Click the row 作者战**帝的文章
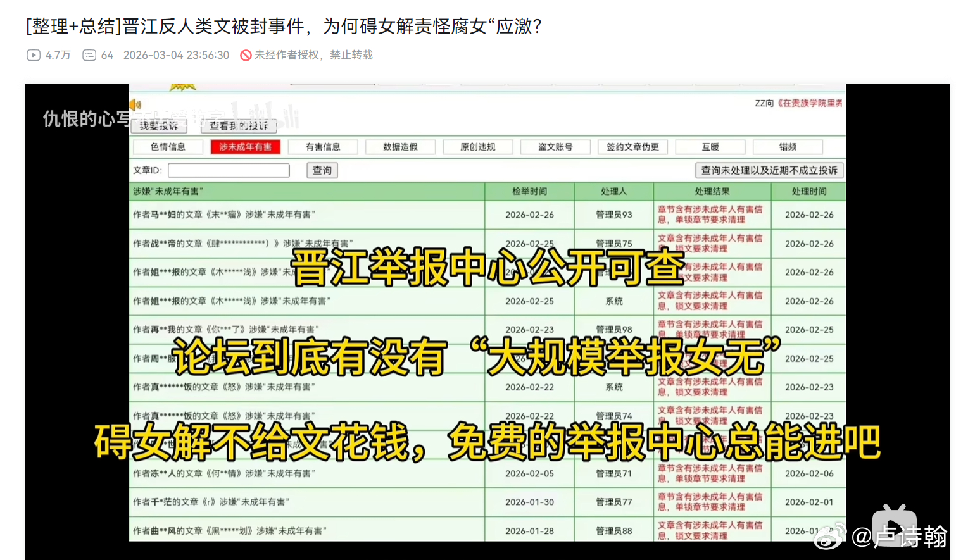The width and height of the screenshot is (956, 560). [x=487, y=244]
